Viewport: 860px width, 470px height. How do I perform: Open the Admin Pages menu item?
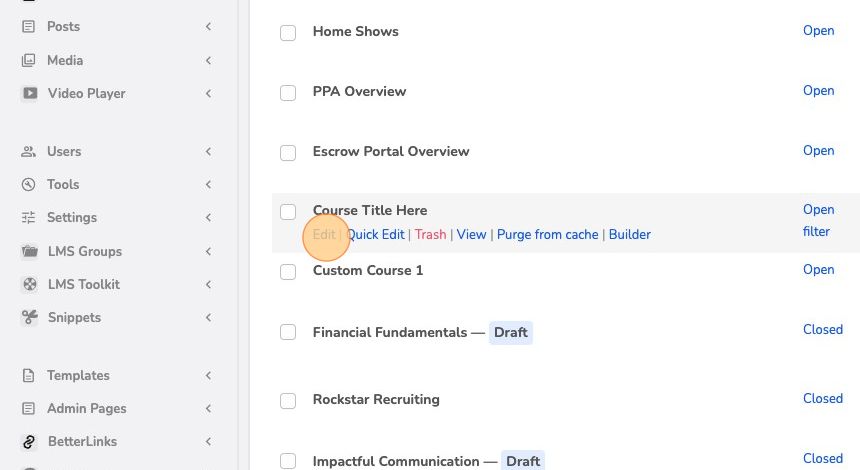87,409
